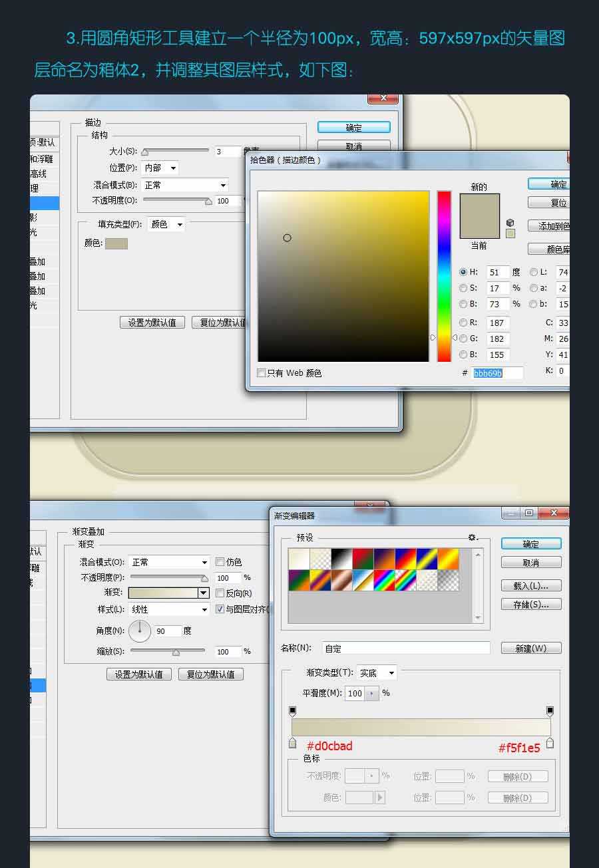599x868 pixels.
Task: Click the out-of-gamut warning cube icon
Action: tap(510, 223)
